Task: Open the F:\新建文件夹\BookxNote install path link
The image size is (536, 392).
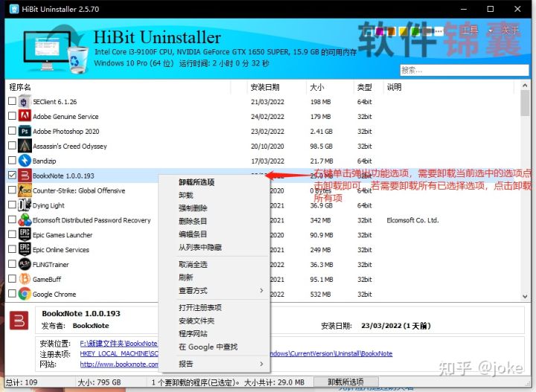Action: (x=118, y=344)
